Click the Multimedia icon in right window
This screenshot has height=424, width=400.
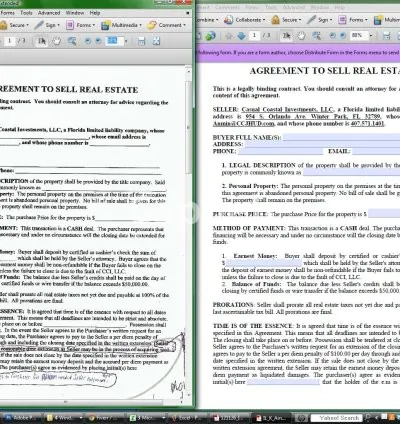pos(378,20)
